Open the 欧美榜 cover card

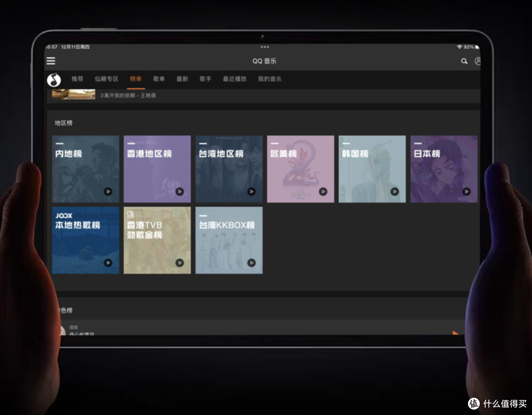click(x=300, y=169)
